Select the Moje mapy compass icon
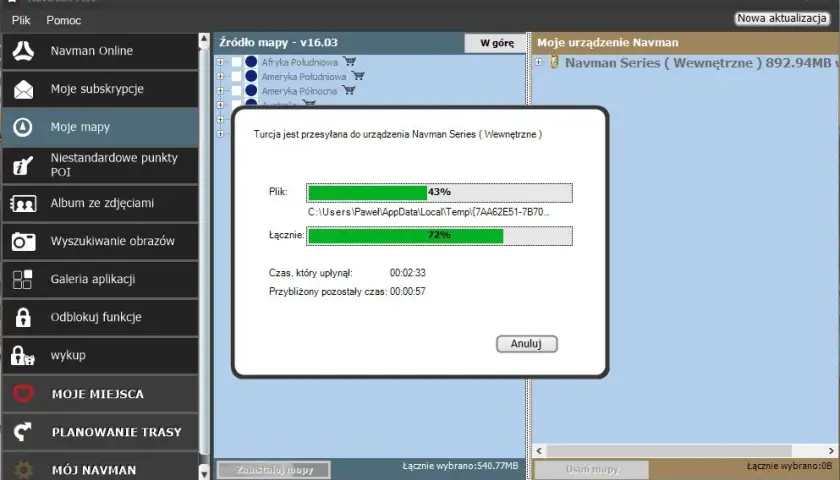 click(x=22, y=127)
